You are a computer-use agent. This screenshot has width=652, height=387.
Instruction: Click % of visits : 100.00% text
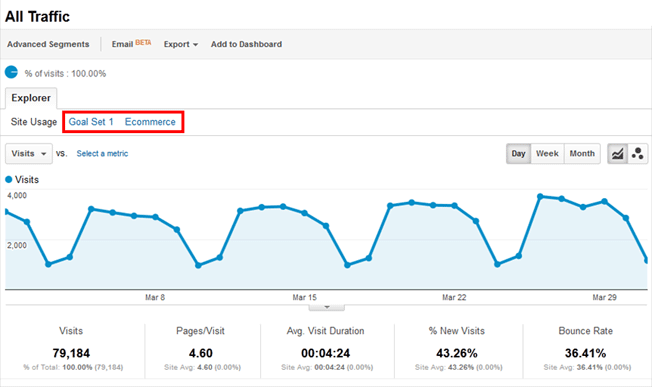(65, 74)
